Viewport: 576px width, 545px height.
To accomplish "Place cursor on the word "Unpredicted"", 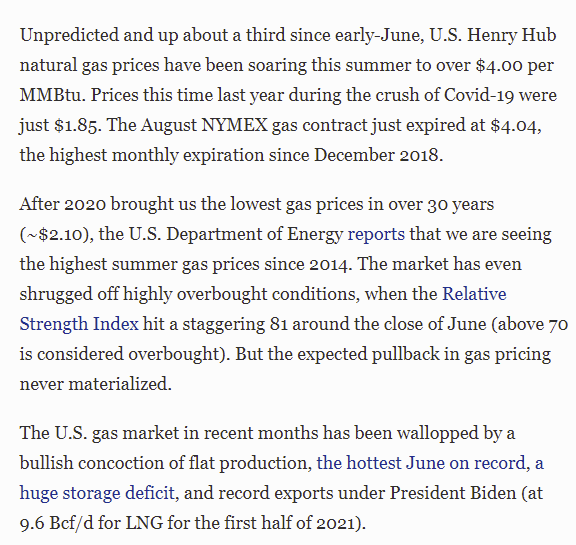I will (x=69, y=36).
